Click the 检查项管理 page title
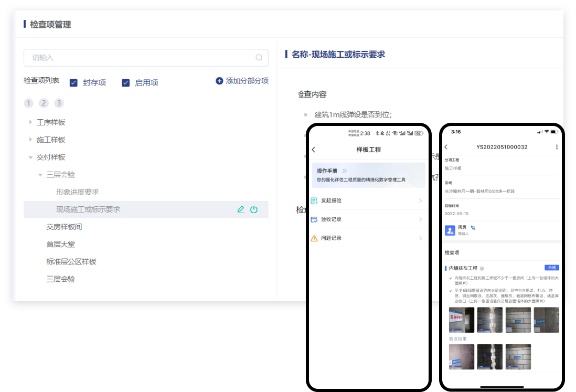The image size is (576, 392). (50, 25)
